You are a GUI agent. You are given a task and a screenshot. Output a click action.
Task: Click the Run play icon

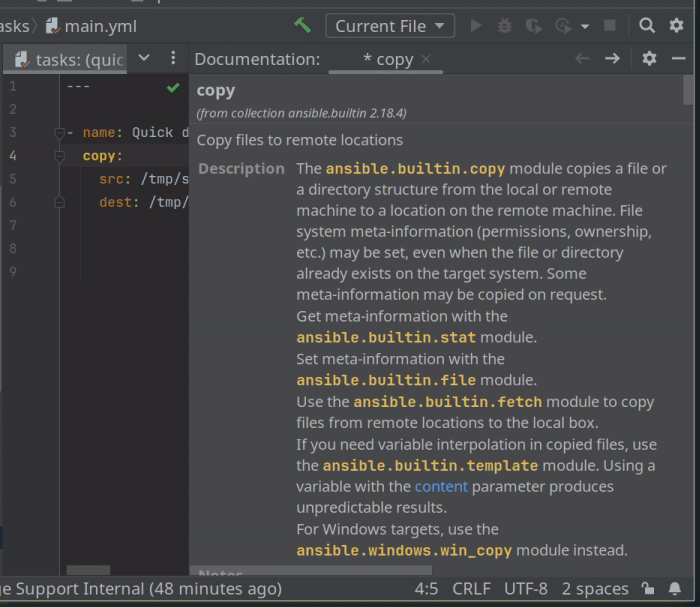click(x=476, y=26)
